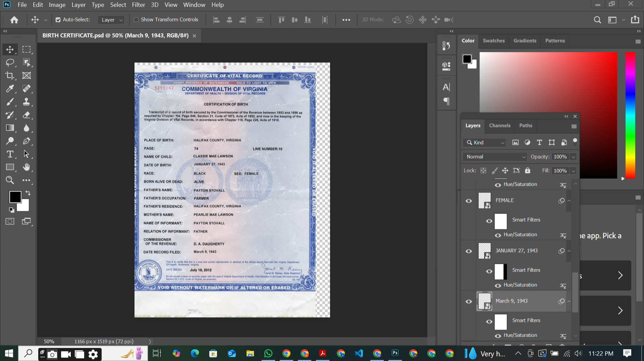The height and width of the screenshot is (361, 644).
Task: Select the Rectangle shape tool
Action: (10, 167)
